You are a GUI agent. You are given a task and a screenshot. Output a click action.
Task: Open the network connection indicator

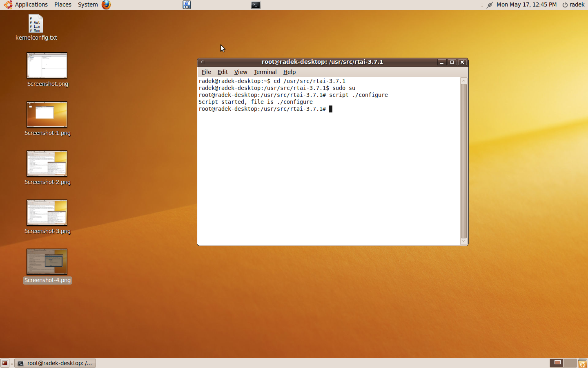tap(490, 5)
